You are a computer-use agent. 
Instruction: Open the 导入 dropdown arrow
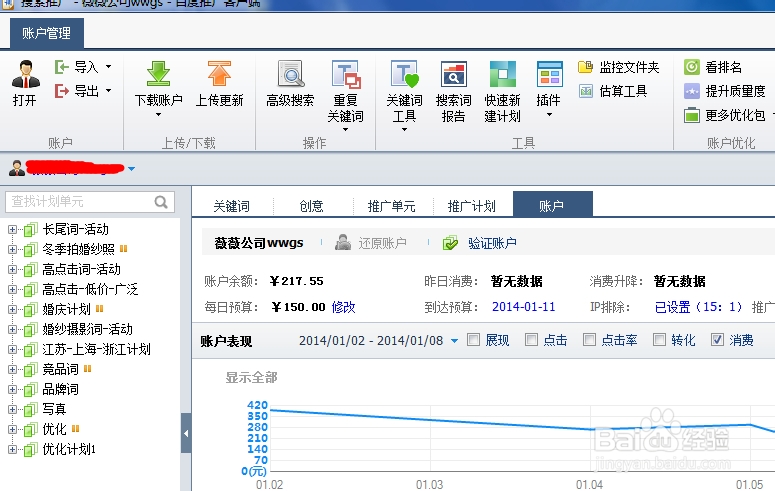click(108, 66)
